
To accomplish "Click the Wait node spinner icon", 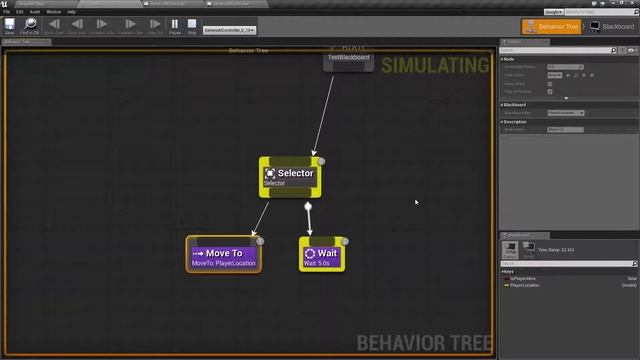I will pyautogui.click(x=310, y=253).
